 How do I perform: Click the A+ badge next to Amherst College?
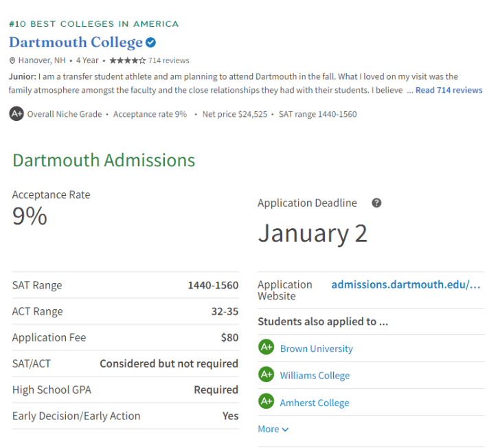point(266,401)
